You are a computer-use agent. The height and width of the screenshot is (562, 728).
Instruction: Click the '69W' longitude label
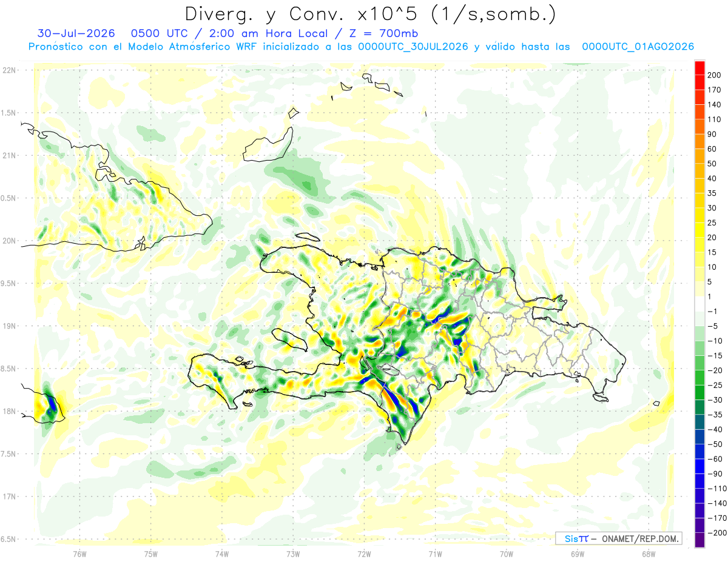pos(577,554)
